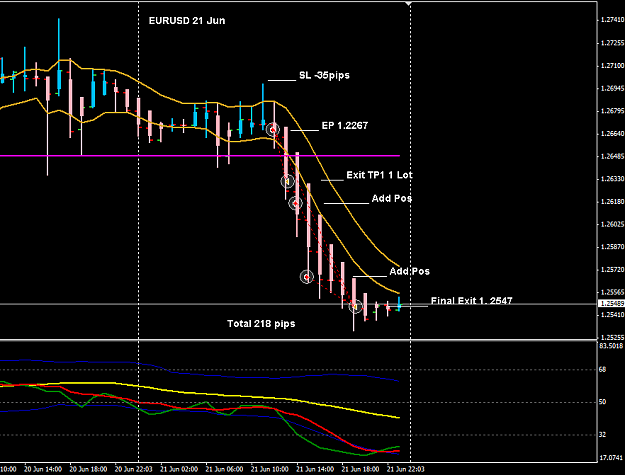Select the SL -35pips label
This screenshot has height=475, width=625.
pyautogui.click(x=324, y=75)
